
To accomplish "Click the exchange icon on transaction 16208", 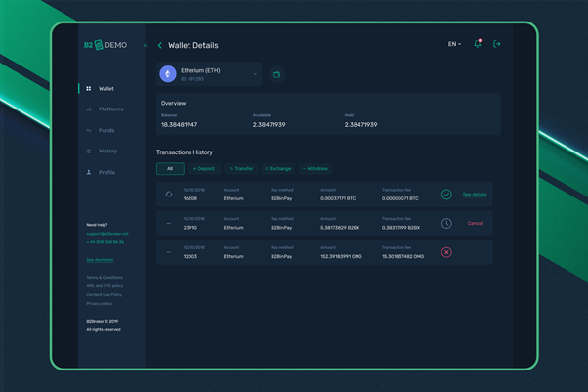I will pos(168,195).
